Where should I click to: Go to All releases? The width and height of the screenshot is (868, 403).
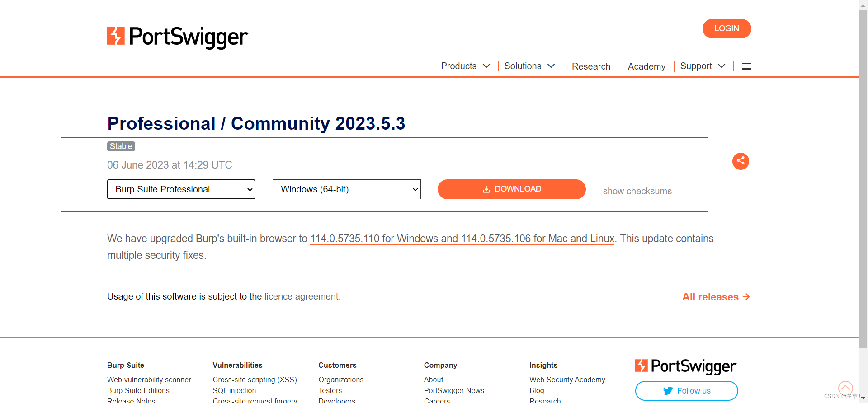click(x=716, y=297)
